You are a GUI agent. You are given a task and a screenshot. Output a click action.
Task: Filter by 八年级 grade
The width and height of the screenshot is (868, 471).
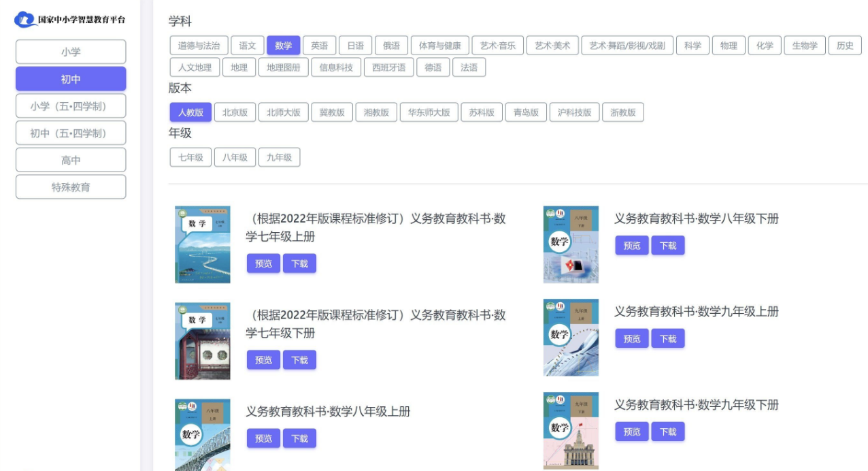tap(235, 157)
